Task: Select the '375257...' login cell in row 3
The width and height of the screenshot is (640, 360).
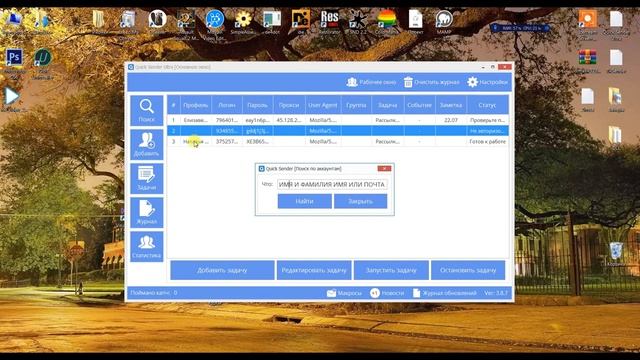Action: point(227,141)
